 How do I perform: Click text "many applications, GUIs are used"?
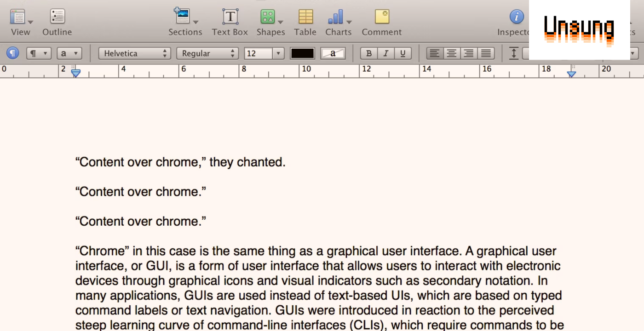click(171, 295)
